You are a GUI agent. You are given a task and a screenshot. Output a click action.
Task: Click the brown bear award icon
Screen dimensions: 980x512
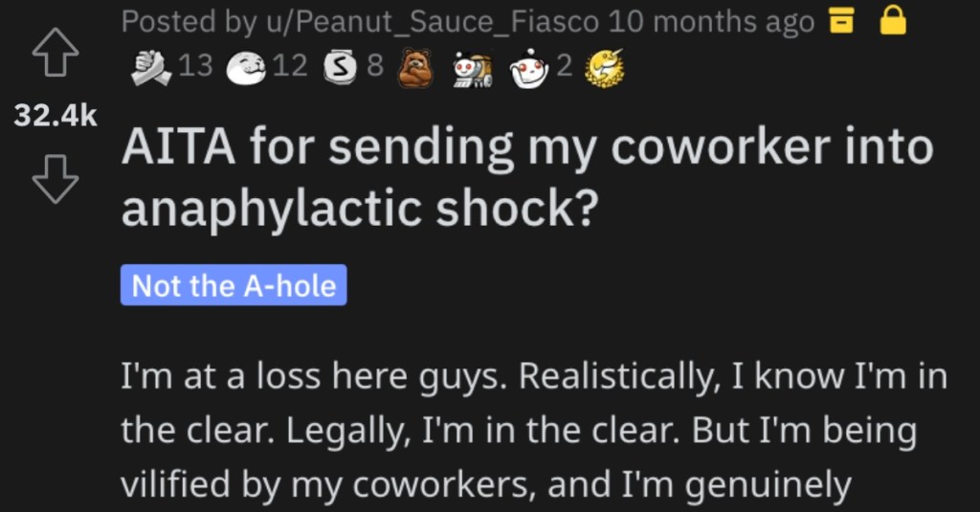coord(415,68)
